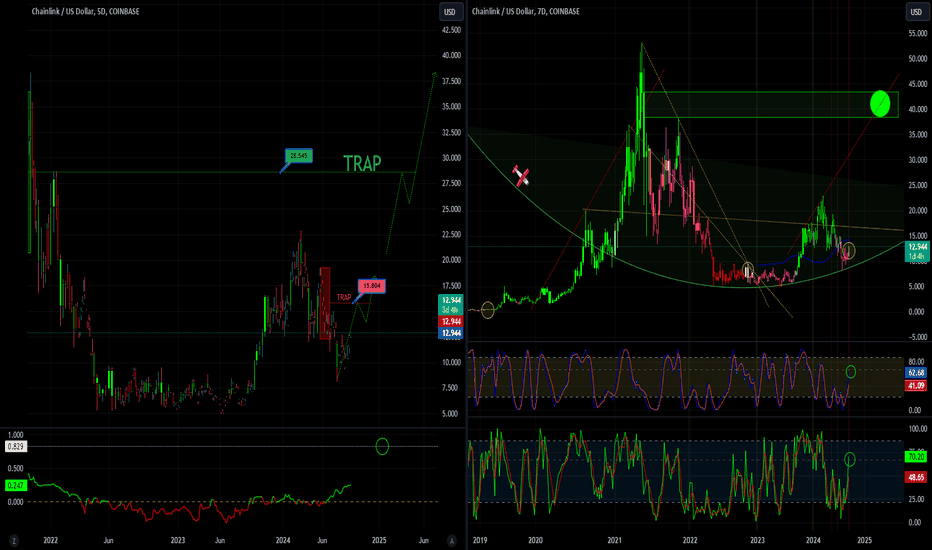Click the 42.500 label on the left price axis
Viewport: 932px width, 550px height.
pyautogui.click(x=452, y=30)
